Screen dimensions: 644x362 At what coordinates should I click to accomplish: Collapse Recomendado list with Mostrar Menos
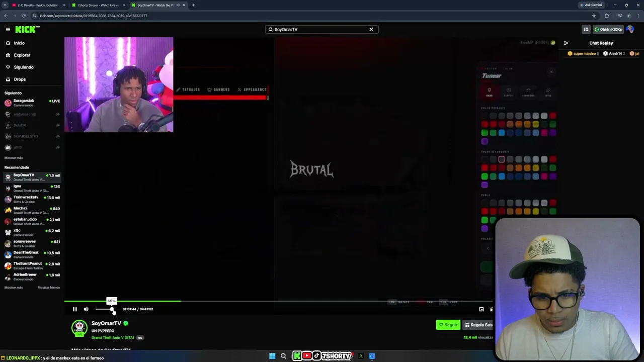[49, 288]
